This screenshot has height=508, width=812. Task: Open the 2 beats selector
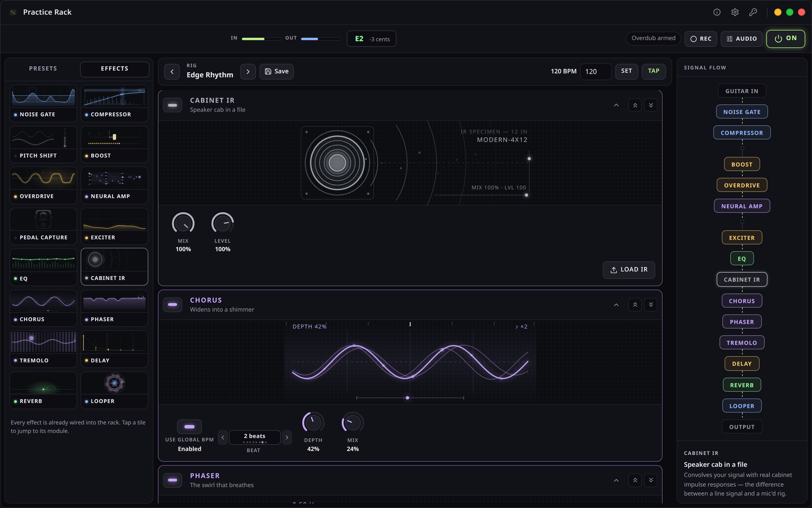pos(255,437)
